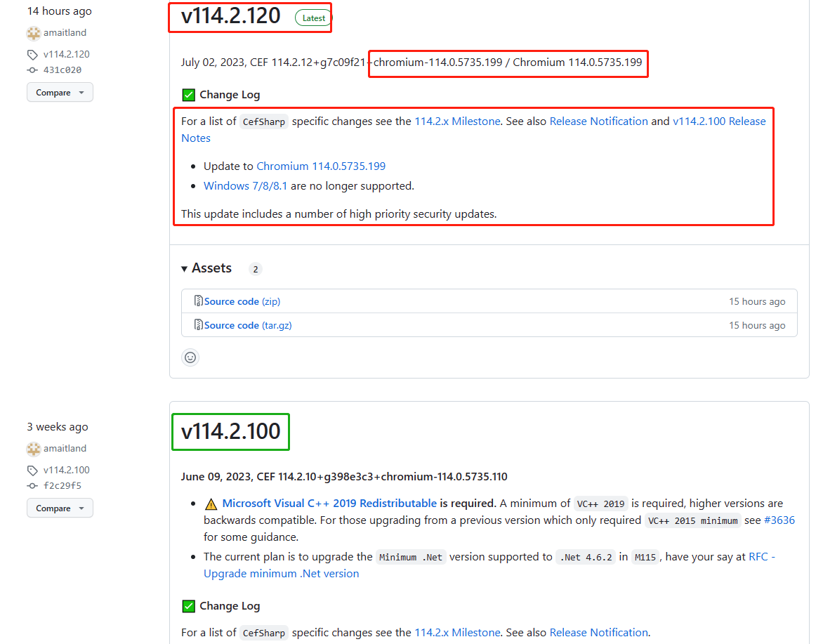Collapse the Assets section triangle
Screen dimensions: 816x644
coord(184,269)
